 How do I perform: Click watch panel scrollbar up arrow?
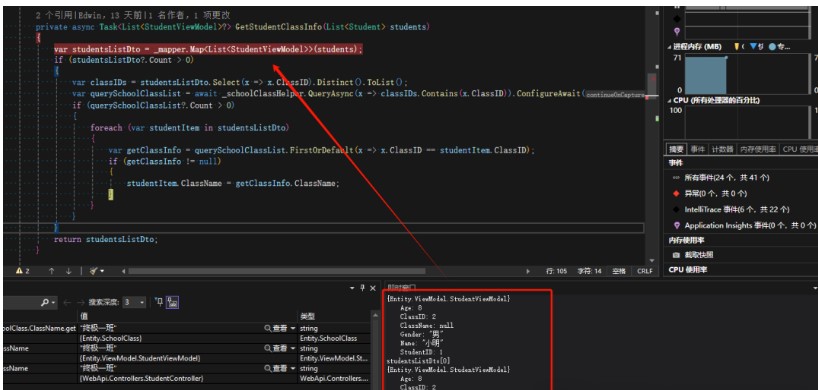(x=375, y=316)
